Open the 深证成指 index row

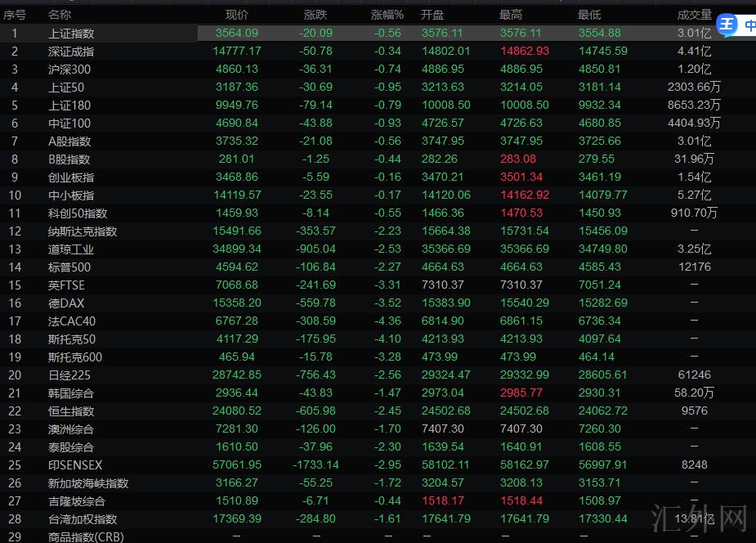tap(71, 52)
